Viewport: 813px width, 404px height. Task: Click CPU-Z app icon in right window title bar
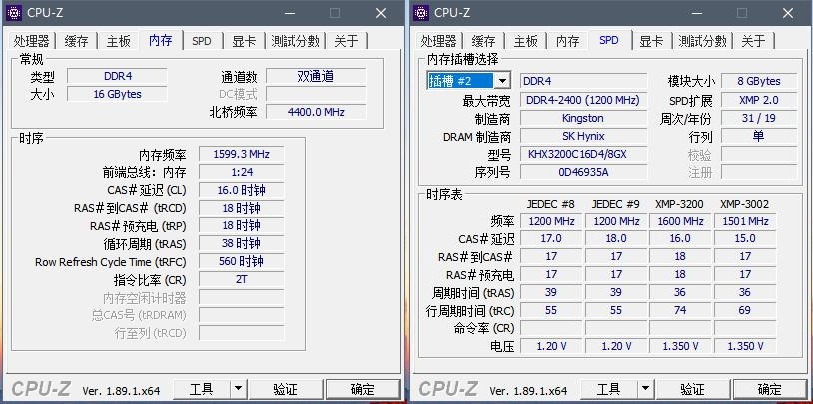[421, 13]
